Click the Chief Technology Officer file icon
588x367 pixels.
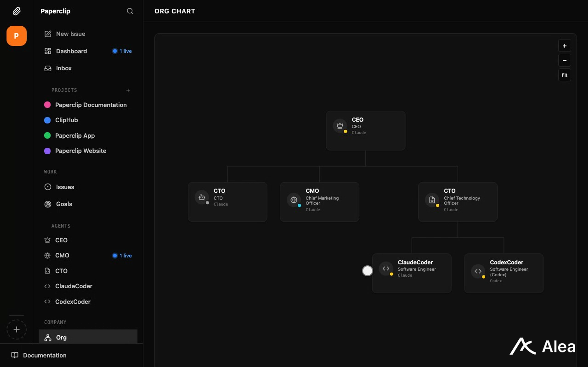(x=432, y=200)
